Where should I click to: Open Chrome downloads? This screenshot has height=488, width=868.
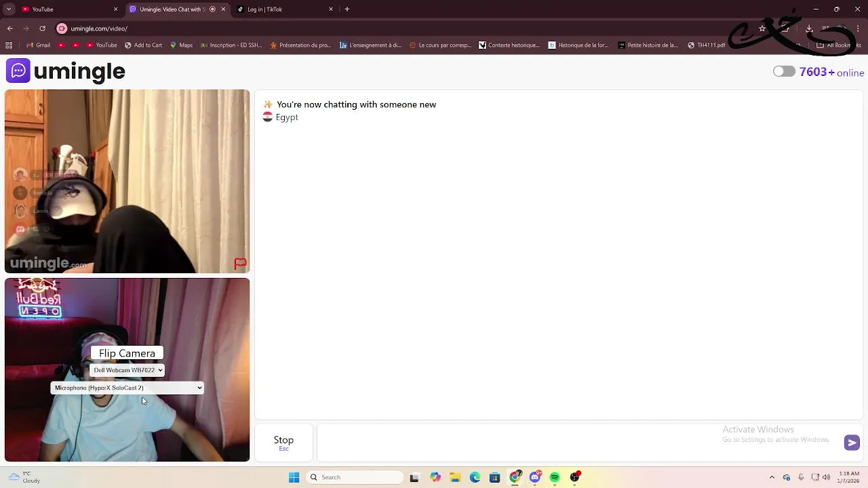(809, 28)
